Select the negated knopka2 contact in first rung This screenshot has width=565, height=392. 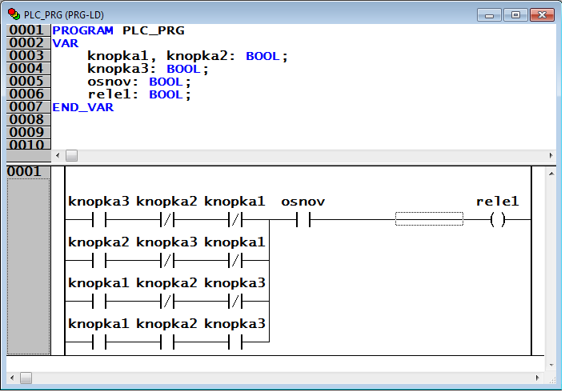(167, 219)
